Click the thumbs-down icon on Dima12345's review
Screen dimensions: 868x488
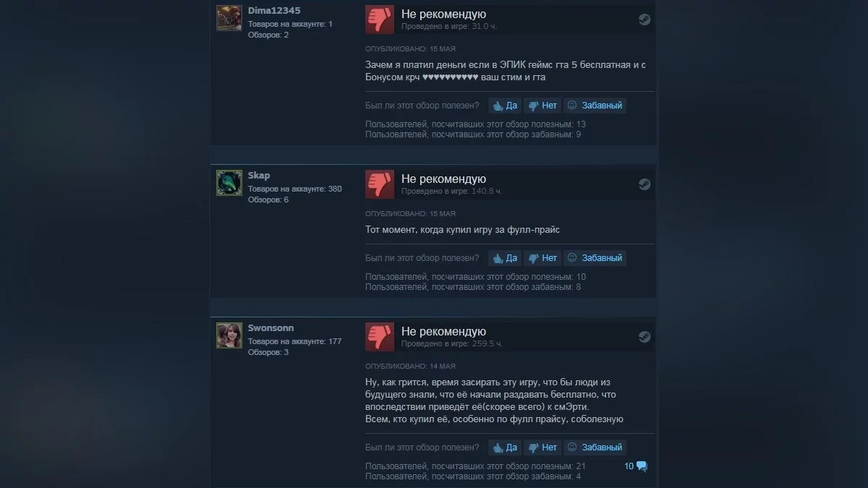pyautogui.click(x=380, y=20)
